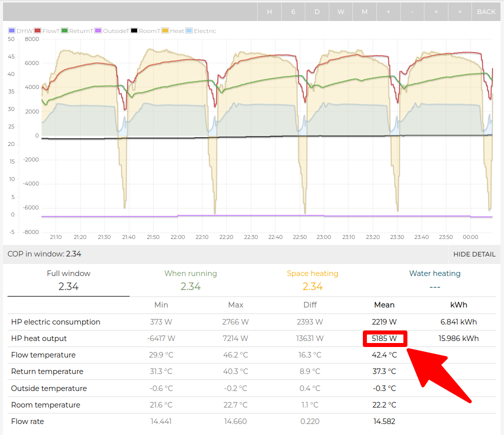Click the 'HP heat output' row label

coord(39,338)
